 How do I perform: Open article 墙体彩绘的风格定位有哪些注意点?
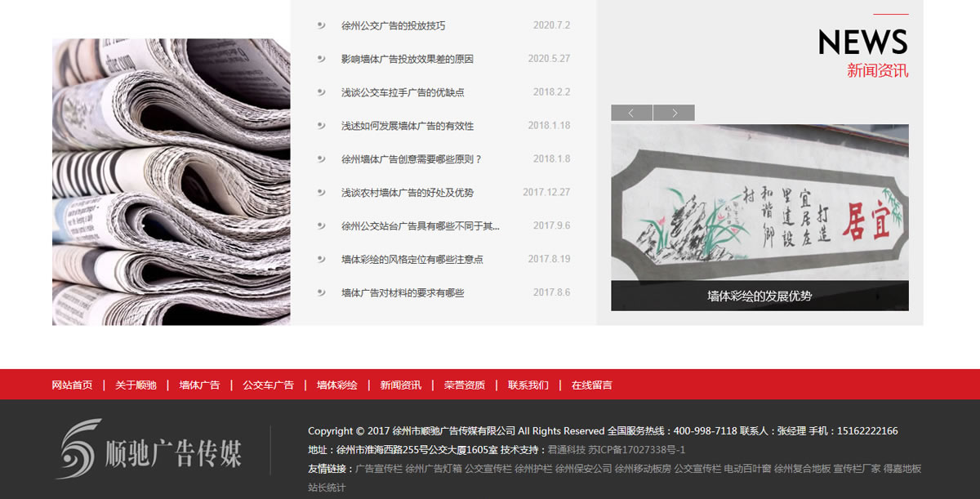point(412,259)
